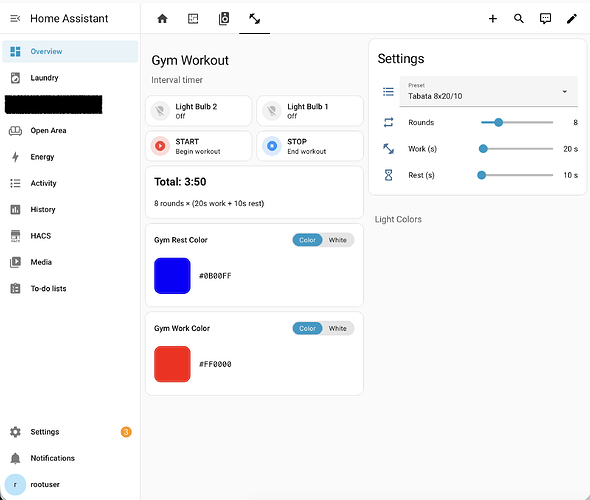Open History in the sidebar
The width and height of the screenshot is (590, 500).
coord(70,210)
